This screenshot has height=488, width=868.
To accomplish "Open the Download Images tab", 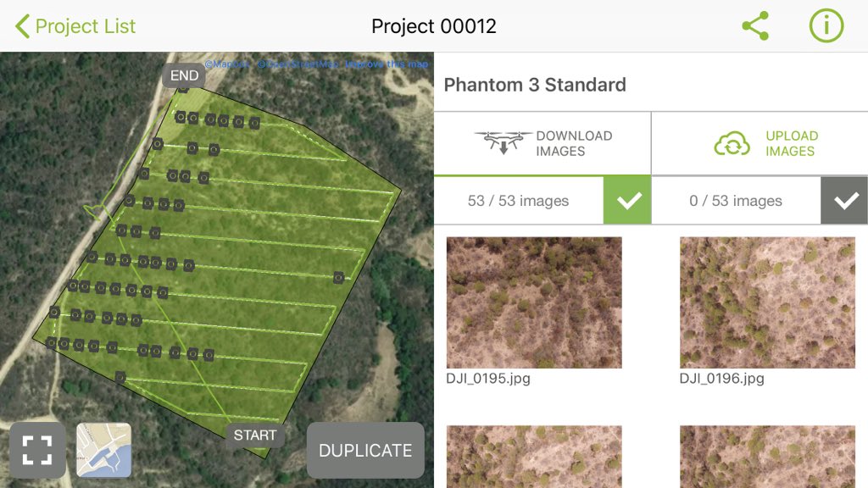I will [x=542, y=143].
